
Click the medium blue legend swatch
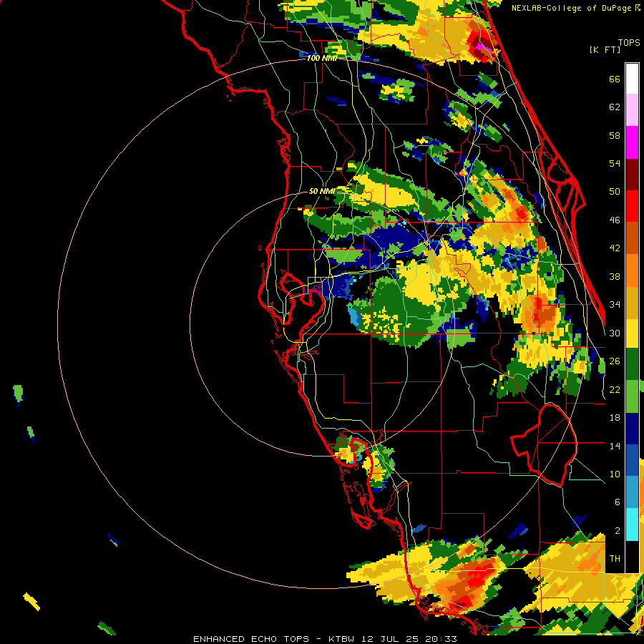[632, 460]
